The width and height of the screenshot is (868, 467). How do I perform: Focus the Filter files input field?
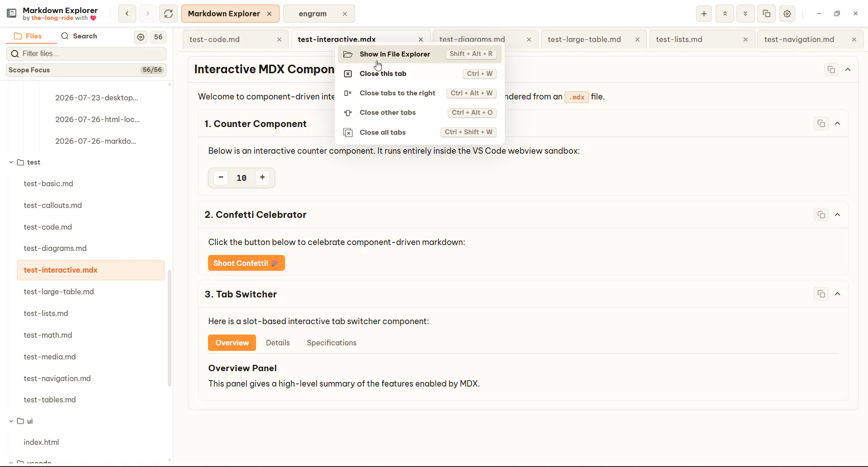[86, 54]
